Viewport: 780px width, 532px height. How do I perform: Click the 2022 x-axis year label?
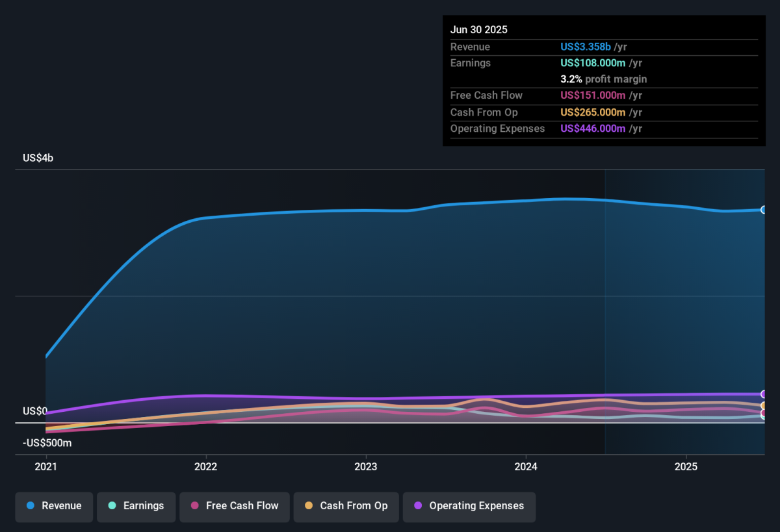point(206,467)
